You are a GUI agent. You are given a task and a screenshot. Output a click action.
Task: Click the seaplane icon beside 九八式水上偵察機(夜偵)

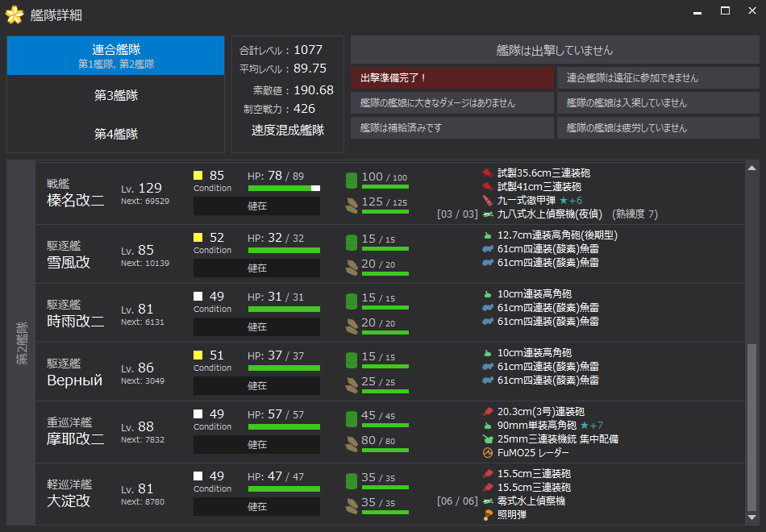[x=487, y=214]
